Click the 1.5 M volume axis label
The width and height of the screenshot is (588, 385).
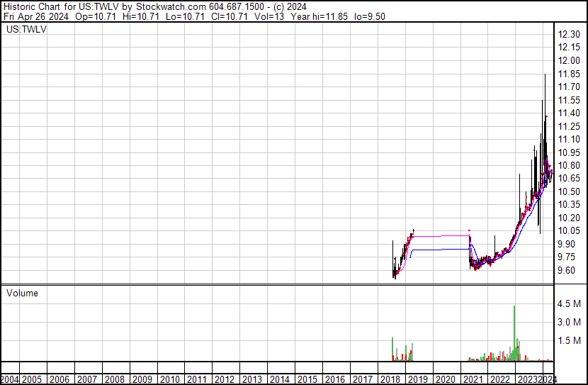click(569, 340)
